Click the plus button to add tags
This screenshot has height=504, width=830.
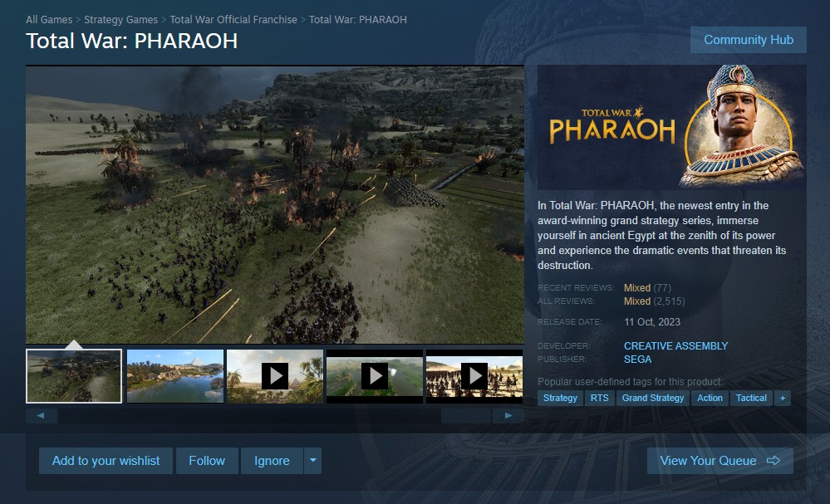783,399
